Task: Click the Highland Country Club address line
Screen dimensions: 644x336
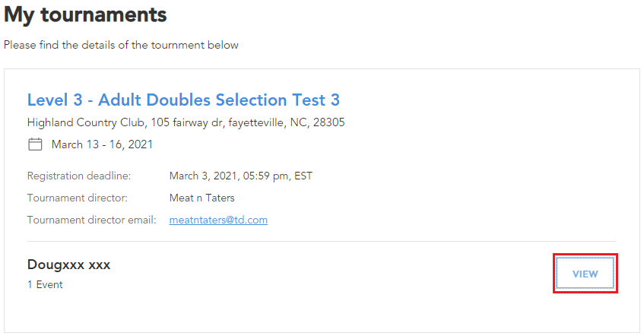Action: click(x=186, y=122)
